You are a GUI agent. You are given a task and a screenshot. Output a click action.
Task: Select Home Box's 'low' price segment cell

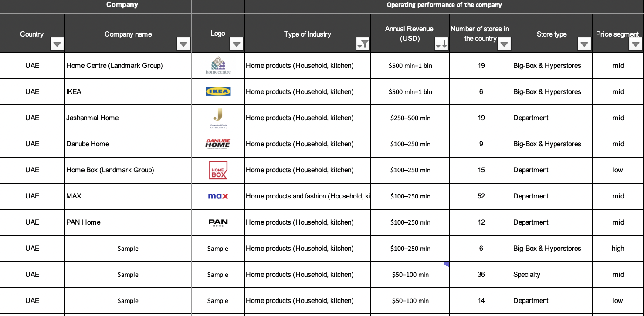pos(618,170)
